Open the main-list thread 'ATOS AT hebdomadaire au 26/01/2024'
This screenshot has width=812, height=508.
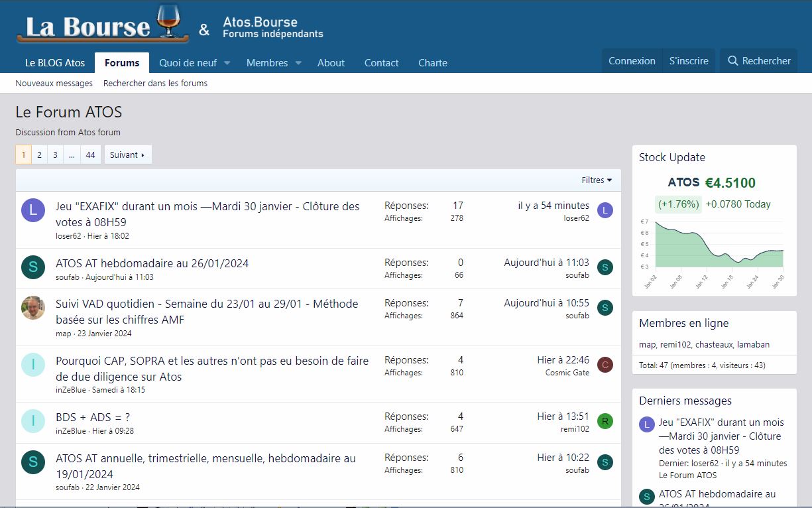coord(152,263)
